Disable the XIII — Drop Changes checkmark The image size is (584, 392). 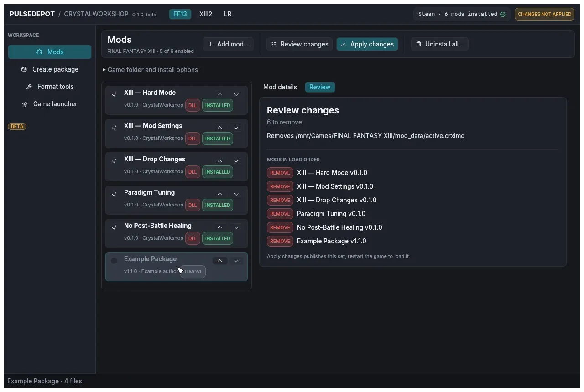click(114, 161)
